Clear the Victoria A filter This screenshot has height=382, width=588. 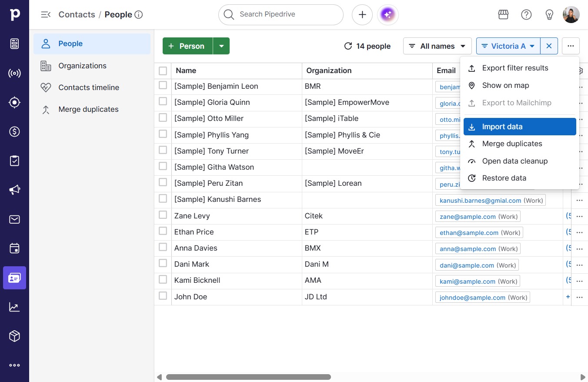click(x=549, y=46)
